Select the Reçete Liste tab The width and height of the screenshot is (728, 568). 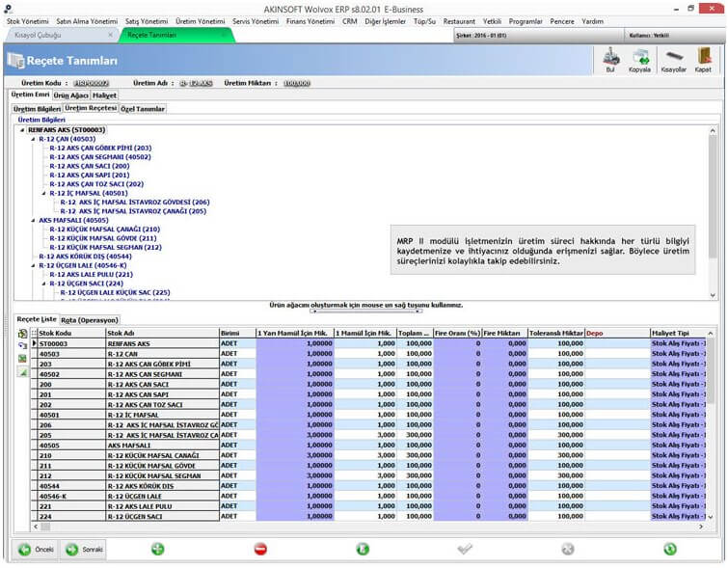pyautogui.click(x=37, y=319)
